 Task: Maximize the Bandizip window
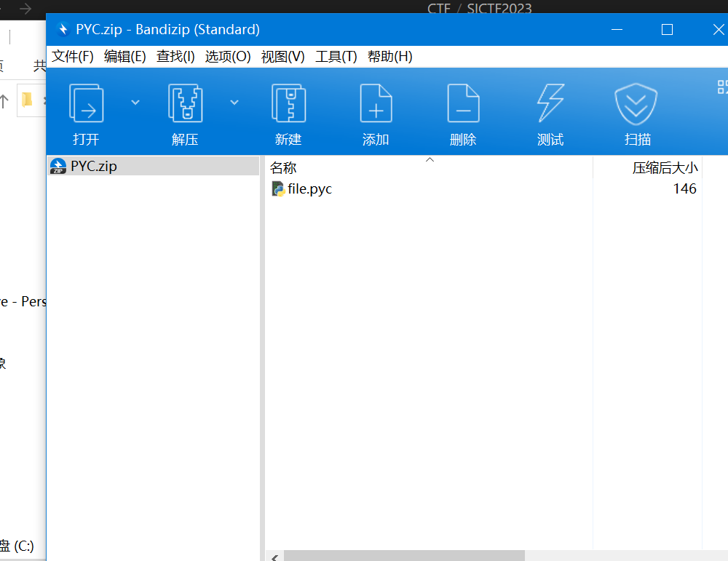tap(667, 30)
